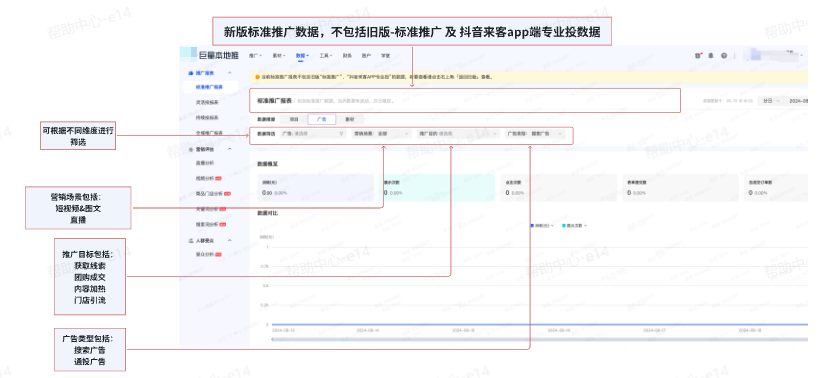Open the 广告类型 filter dropdown

click(536, 134)
